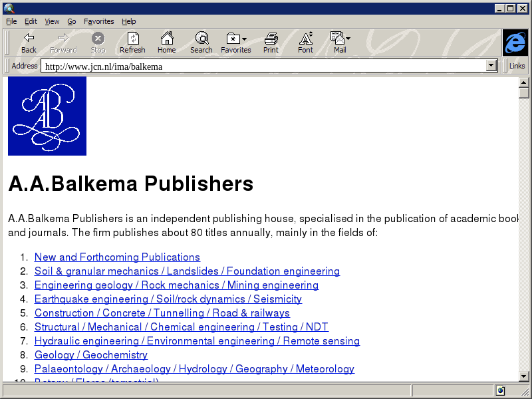
Task: Click the Refresh page icon
Action: tap(132, 38)
